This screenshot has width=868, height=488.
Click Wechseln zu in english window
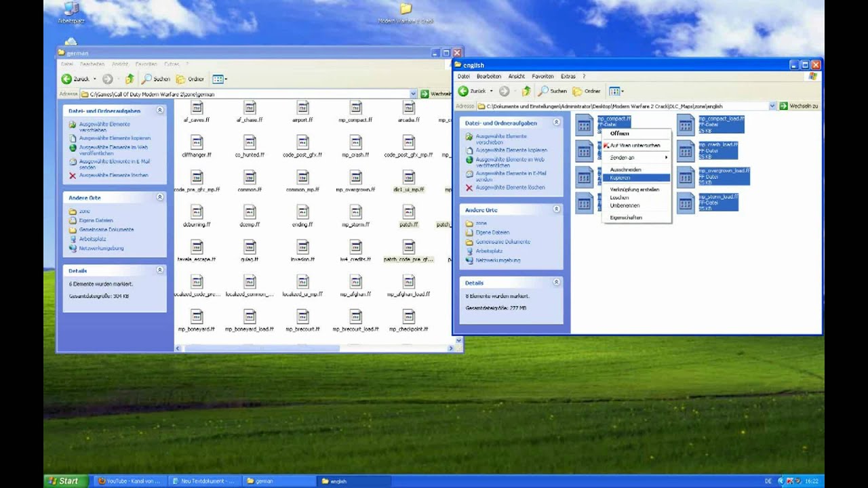coord(799,106)
